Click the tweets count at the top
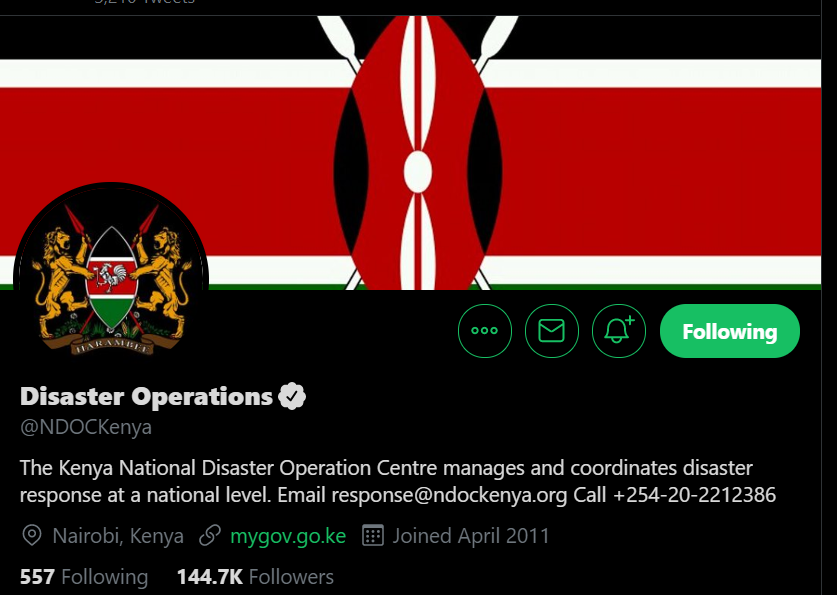The width and height of the screenshot is (837, 595). pos(144,2)
